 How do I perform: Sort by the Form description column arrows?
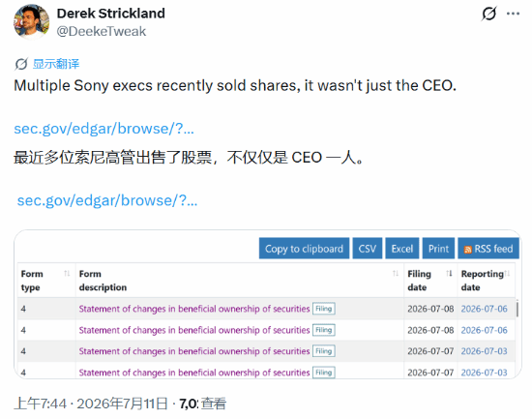[x=396, y=274]
